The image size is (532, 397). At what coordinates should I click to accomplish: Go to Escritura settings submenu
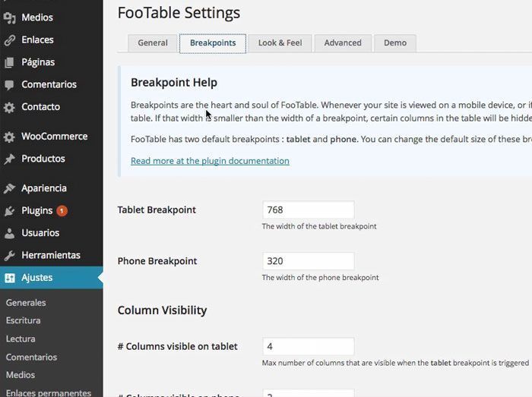(x=23, y=320)
